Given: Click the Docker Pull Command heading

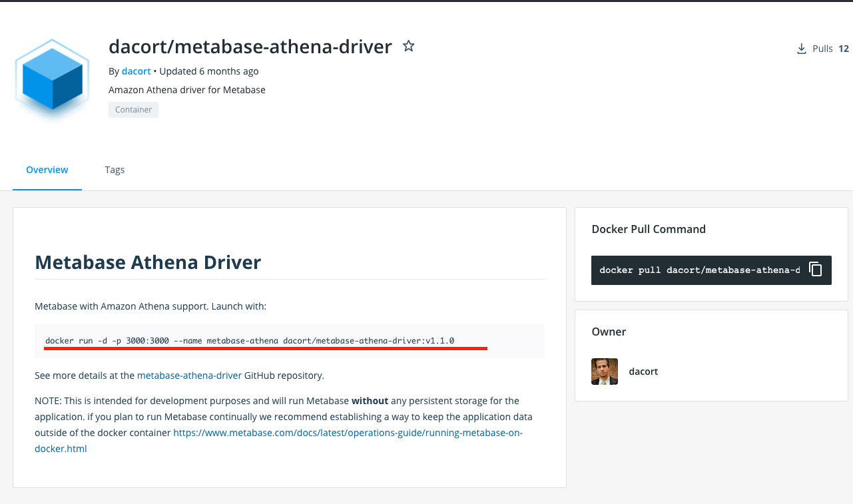Looking at the screenshot, I should pyautogui.click(x=649, y=229).
